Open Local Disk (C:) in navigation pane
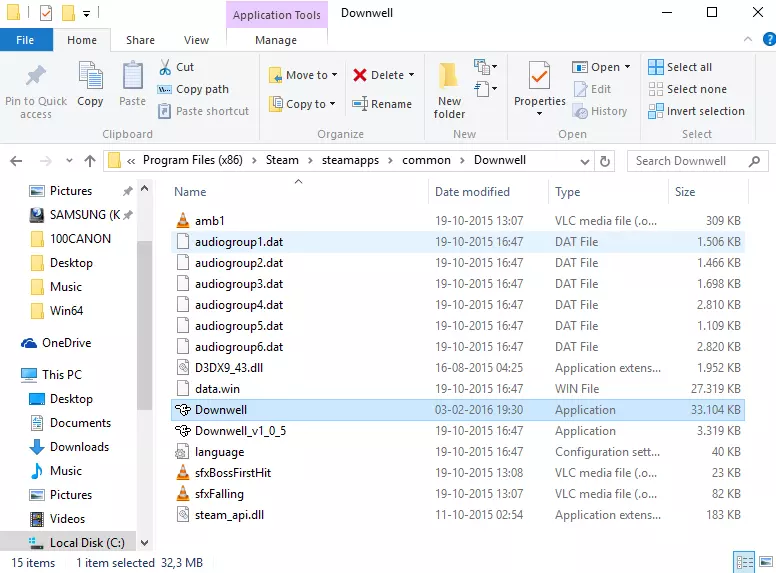This screenshot has width=776, height=573. pos(77,543)
